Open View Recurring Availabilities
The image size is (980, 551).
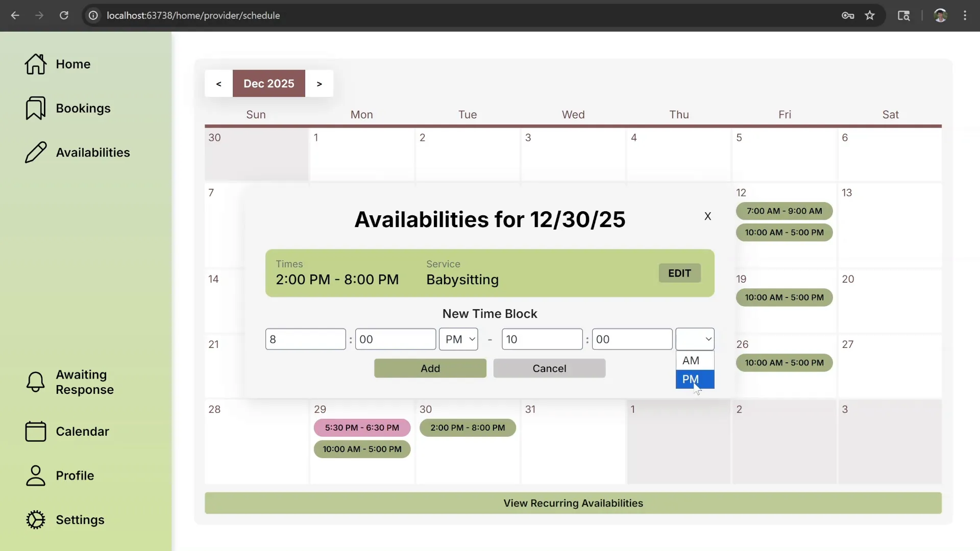(x=573, y=503)
